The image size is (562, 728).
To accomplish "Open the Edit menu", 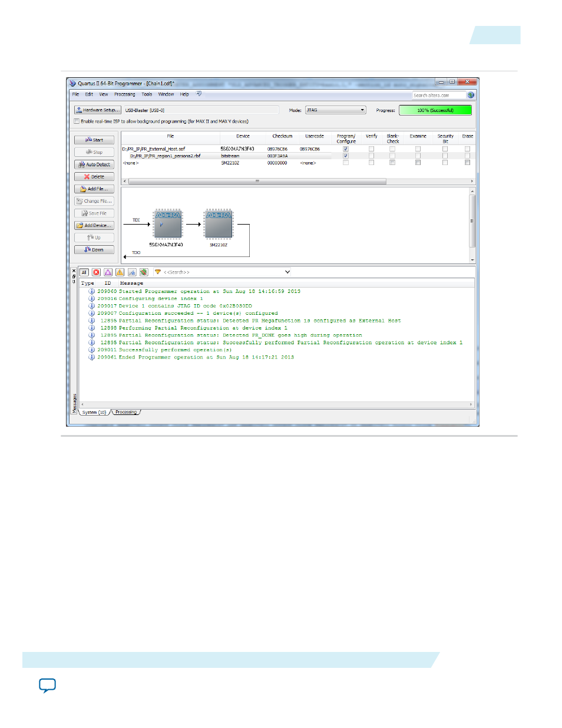I will tap(89, 94).
